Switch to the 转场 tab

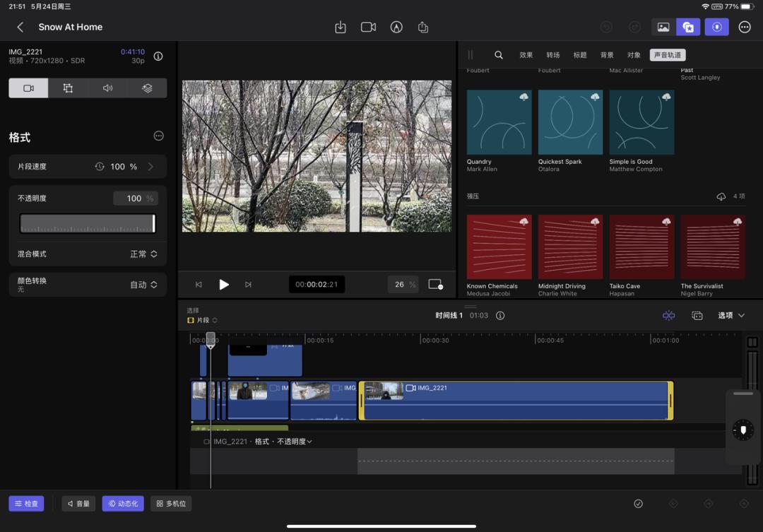(x=552, y=55)
